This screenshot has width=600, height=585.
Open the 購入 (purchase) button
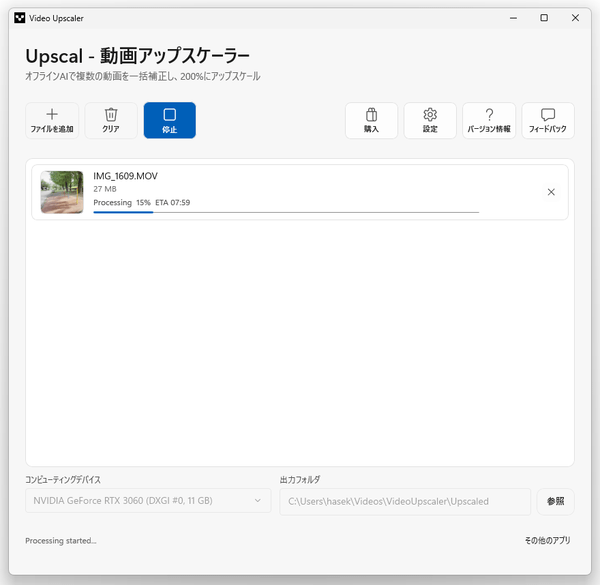[371, 121]
